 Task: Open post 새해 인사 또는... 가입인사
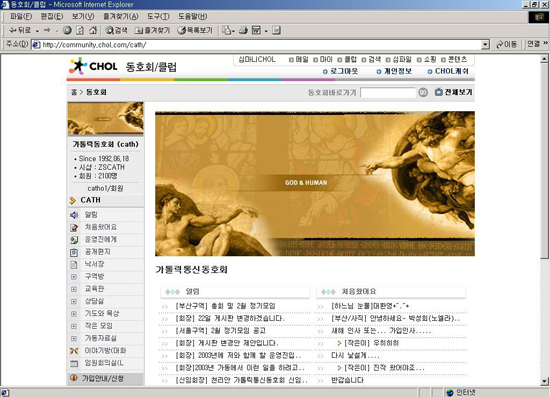click(381, 331)
